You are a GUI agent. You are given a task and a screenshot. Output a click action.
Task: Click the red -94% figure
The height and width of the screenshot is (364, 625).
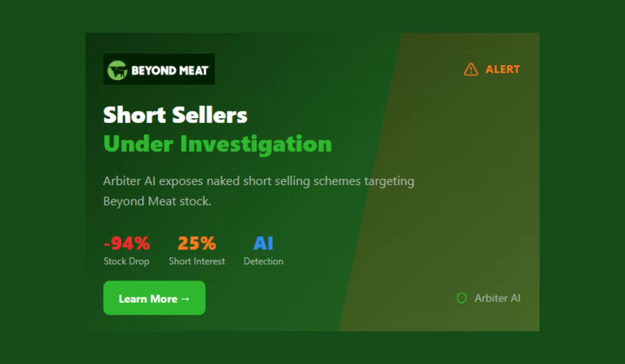pyautogui.click(x=127, y=243)
